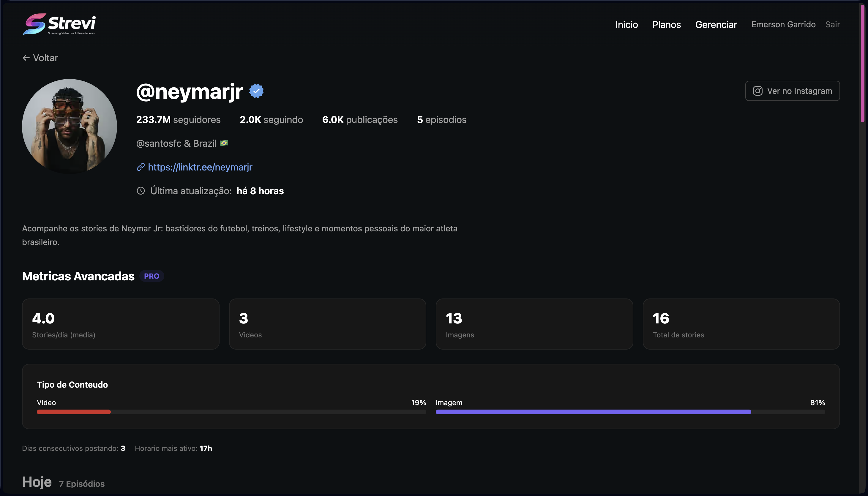Image resolution: width=868 pixels, height=496 pixels.
Task: Click the neymarjr profile picture
Action: pos(70,127)
